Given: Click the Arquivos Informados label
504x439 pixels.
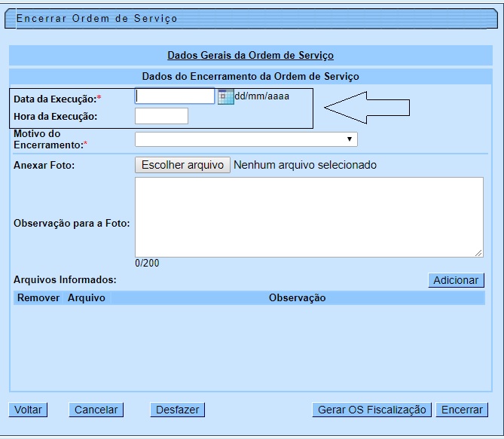Looking at the screenshot, I should 65,279.
